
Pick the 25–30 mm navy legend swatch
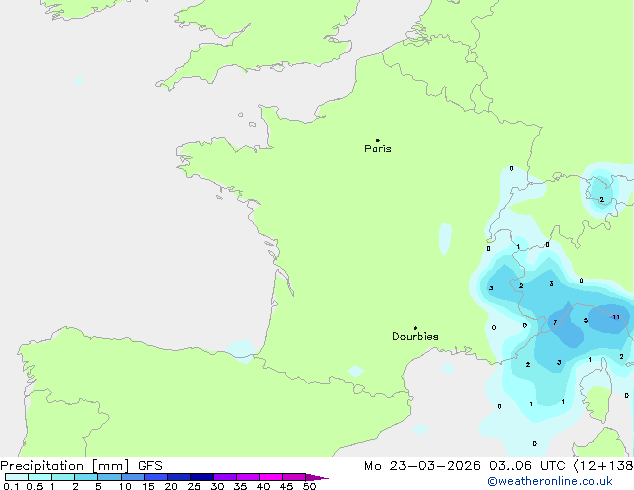(202, 477)
